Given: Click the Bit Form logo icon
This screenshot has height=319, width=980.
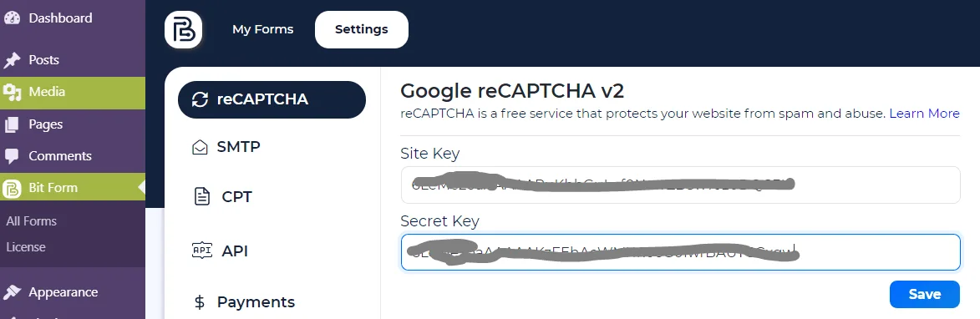Looking at the screenshot, I should click(x=184, y=29).
